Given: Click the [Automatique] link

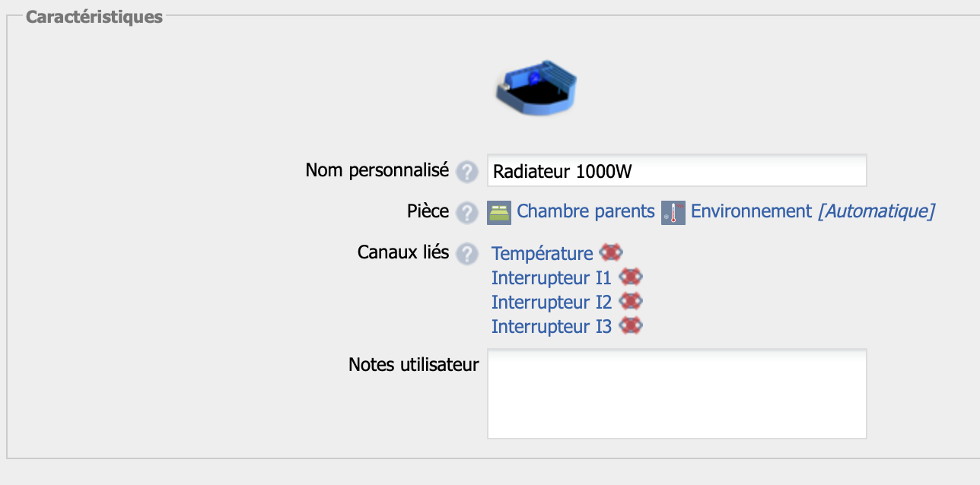Looking at the screenshot, I should point(876,211).
